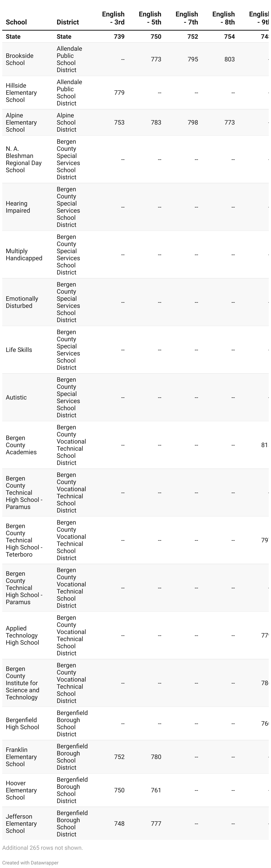Open the Created with Datawrapper link
The width and height of the screenshot is (271, 868).
click(30, 863)
